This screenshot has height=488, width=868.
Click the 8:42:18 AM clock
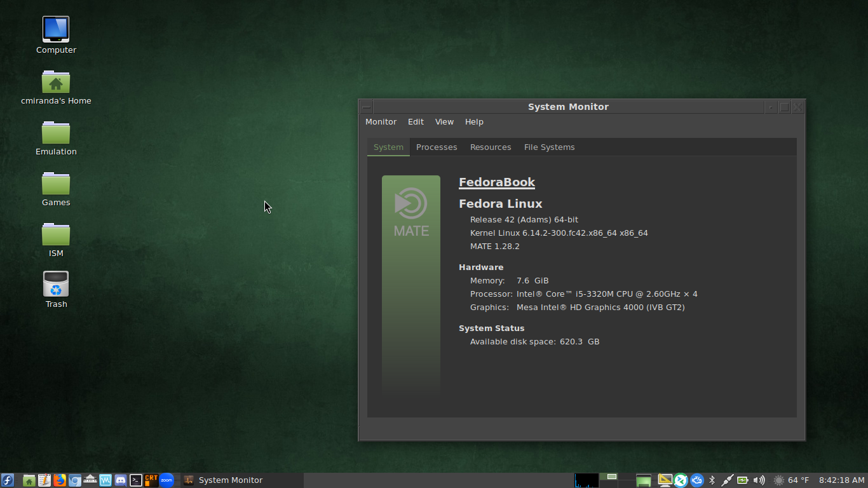[x=841, y=480]
